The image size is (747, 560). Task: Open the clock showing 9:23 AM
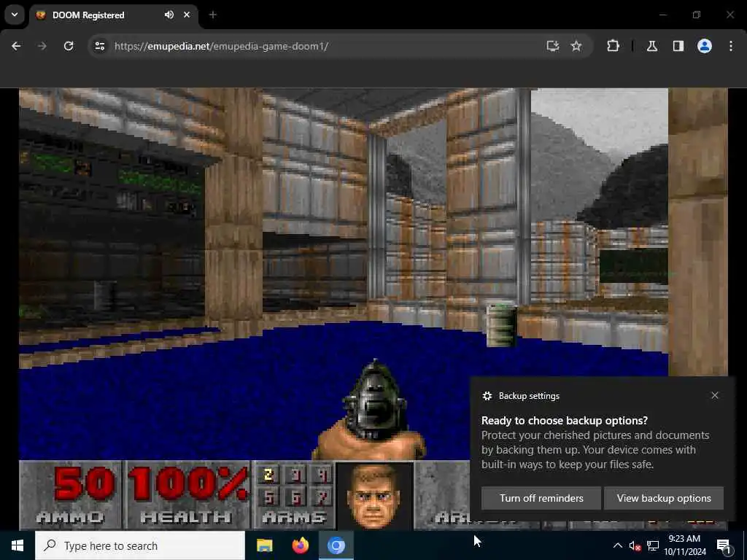click(685, 545)
